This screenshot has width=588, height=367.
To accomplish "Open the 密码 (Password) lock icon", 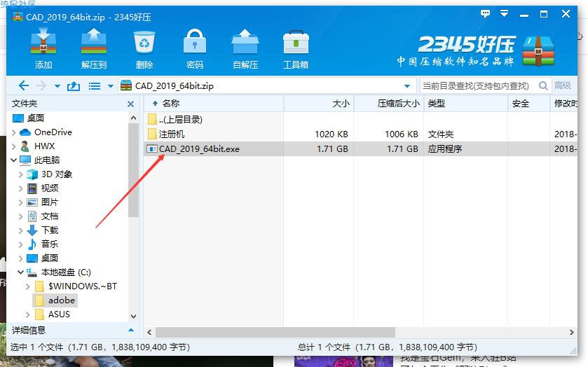I will click(195, 49).
